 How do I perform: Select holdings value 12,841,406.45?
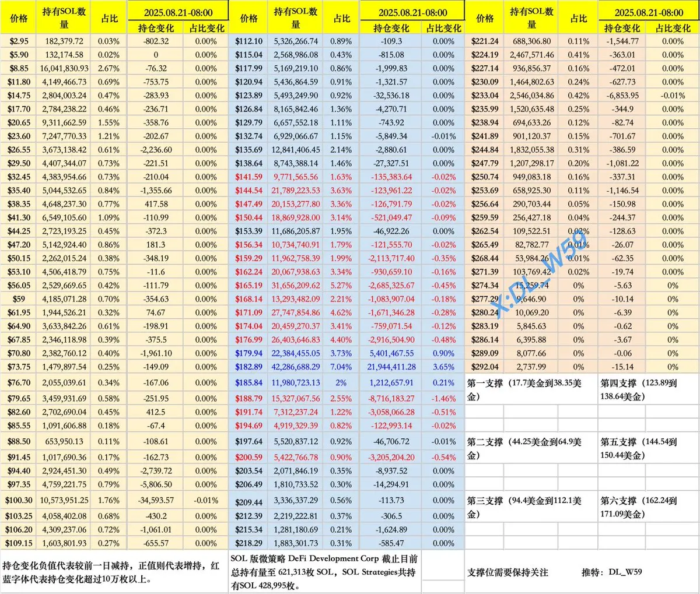(x=296, y=150)
